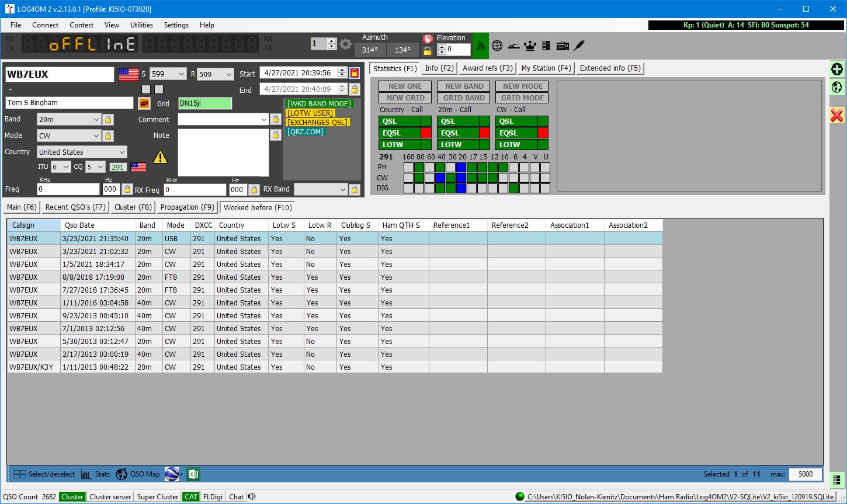Switch to the Info (F2) tab

tap(439, 68)
